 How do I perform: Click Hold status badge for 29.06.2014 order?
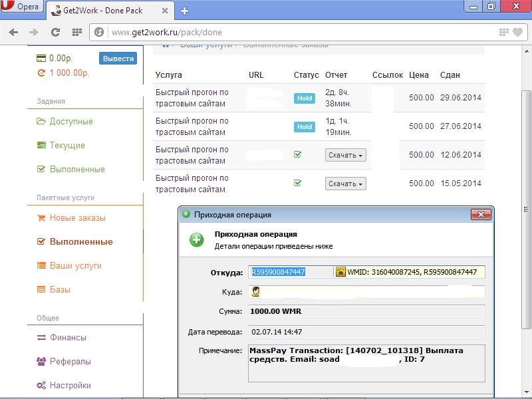point(305,98)
